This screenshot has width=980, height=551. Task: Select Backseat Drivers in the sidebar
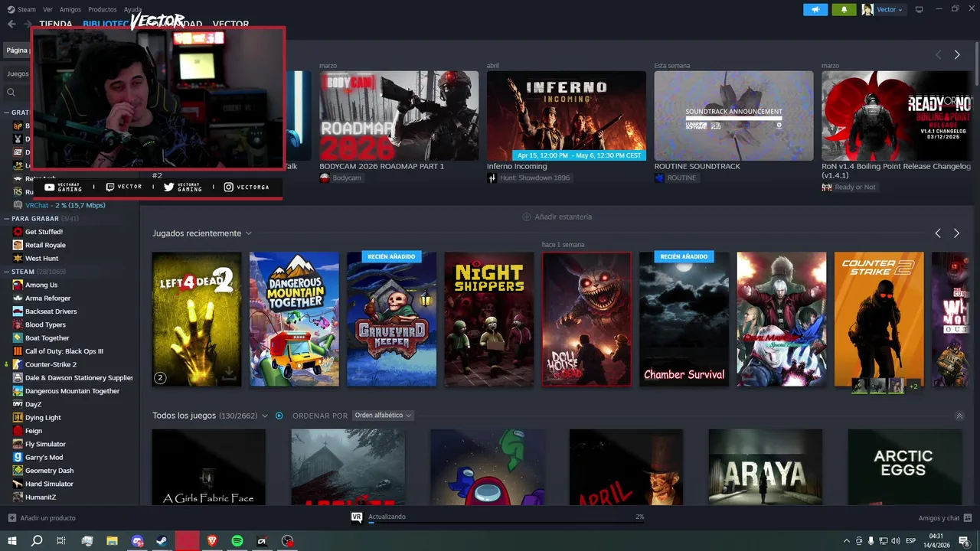click(51, 311)
